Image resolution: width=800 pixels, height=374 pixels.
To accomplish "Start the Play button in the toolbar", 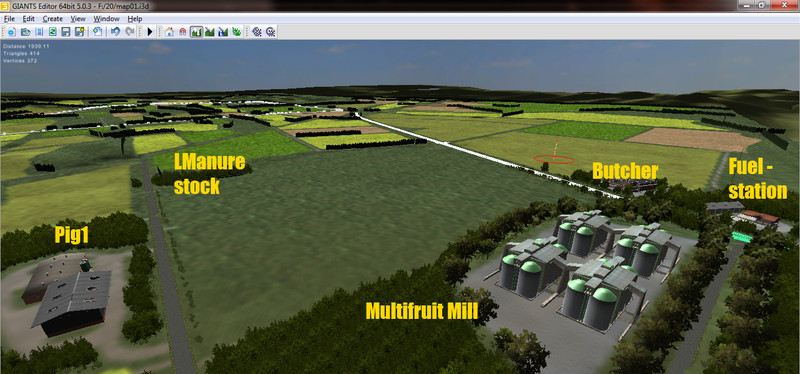I will point(150,32).
